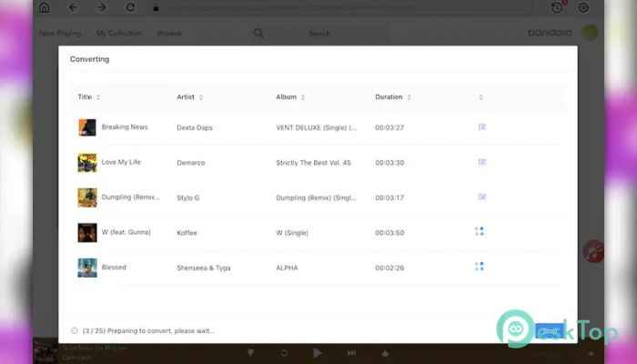Open the settings gear icon
The image size is (637, 364).
[x=583, y=7]
